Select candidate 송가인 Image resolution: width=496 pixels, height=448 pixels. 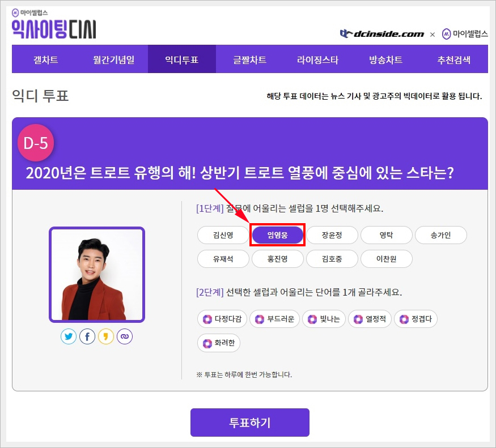tap(440, 235)
